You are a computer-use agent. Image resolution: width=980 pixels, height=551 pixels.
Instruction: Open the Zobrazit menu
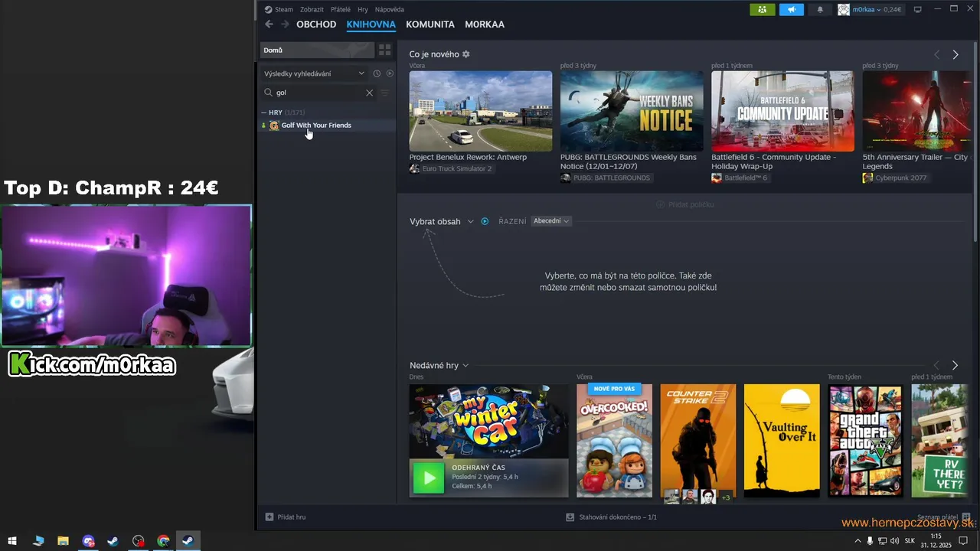click(x=312, y=9)
